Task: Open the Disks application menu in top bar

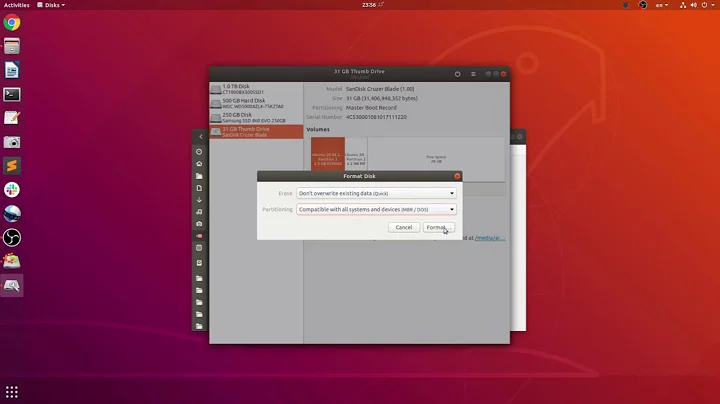Action: pyautogui.click(x=51, y=5)
